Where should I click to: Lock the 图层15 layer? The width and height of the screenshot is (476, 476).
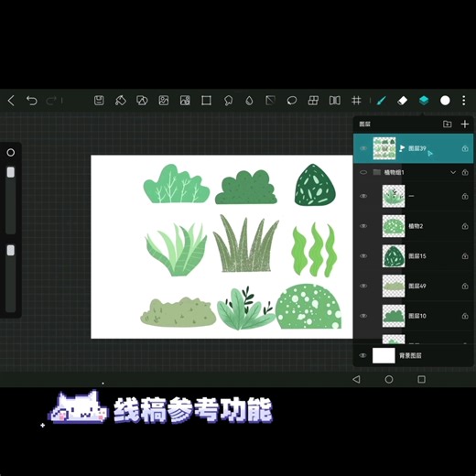(x=465, y=255)
